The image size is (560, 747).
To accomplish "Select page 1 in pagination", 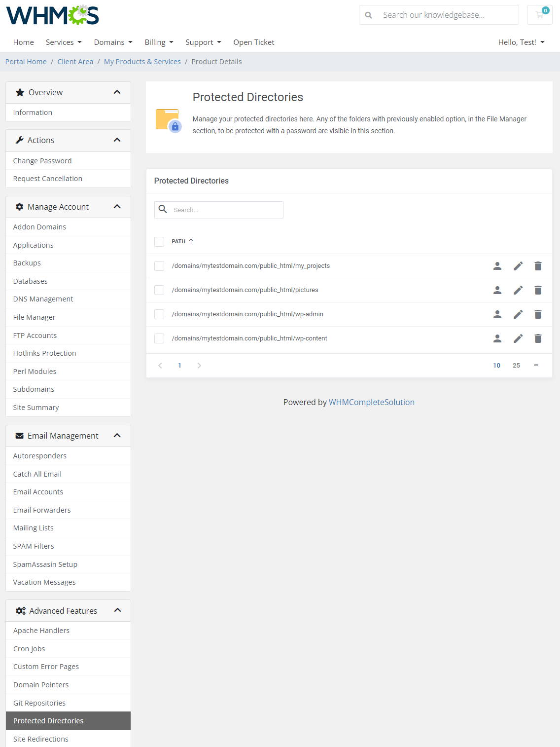I will point(179,366).
